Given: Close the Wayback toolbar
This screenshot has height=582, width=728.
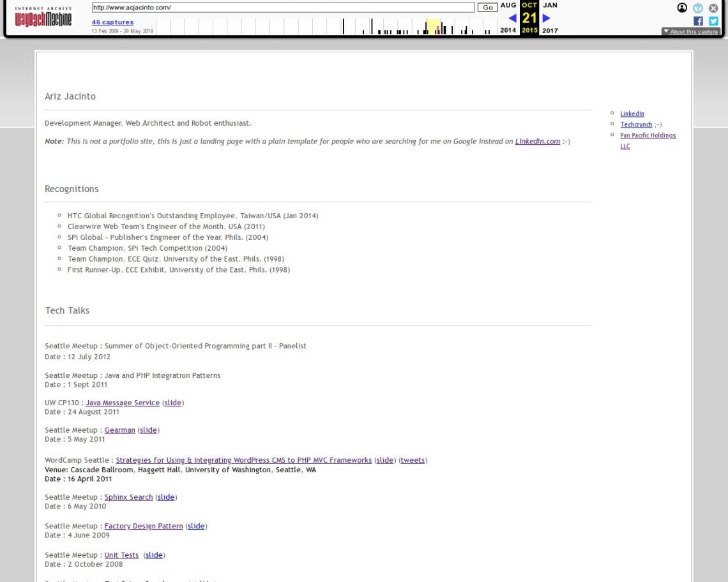Looking at the screenshot, I should [x=713, y=8].
